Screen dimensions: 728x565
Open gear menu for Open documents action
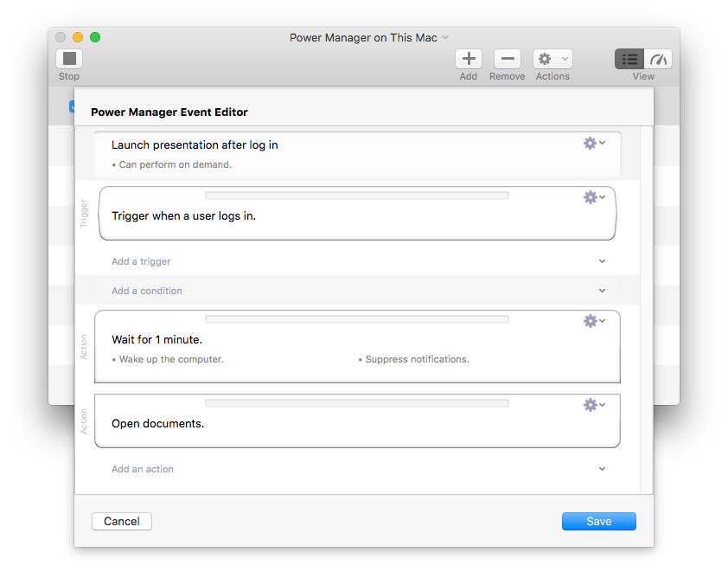click(594, 405)
